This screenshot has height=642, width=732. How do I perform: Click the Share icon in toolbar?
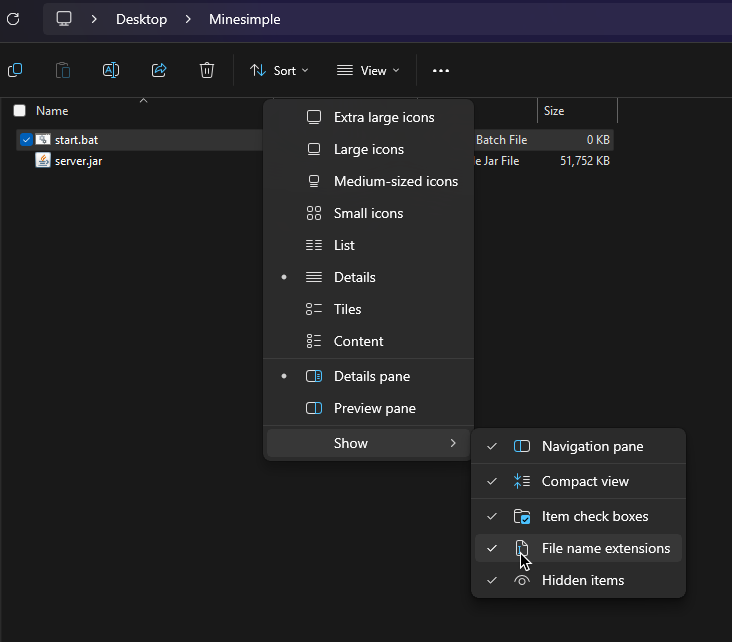[159, 70]
